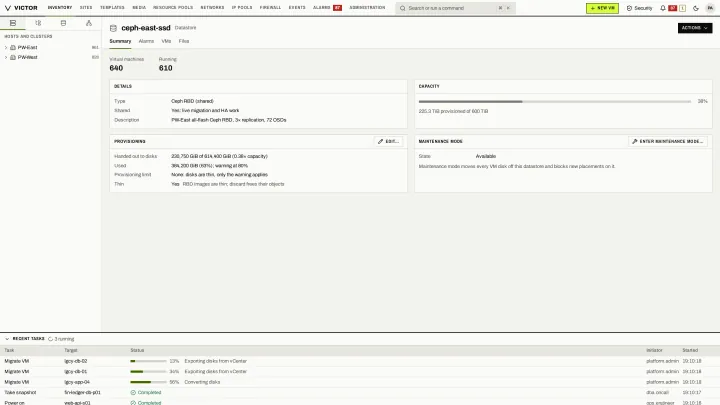The image size is (720, 405).
Task: Select the Summary tab
Action: click(120, 41)
